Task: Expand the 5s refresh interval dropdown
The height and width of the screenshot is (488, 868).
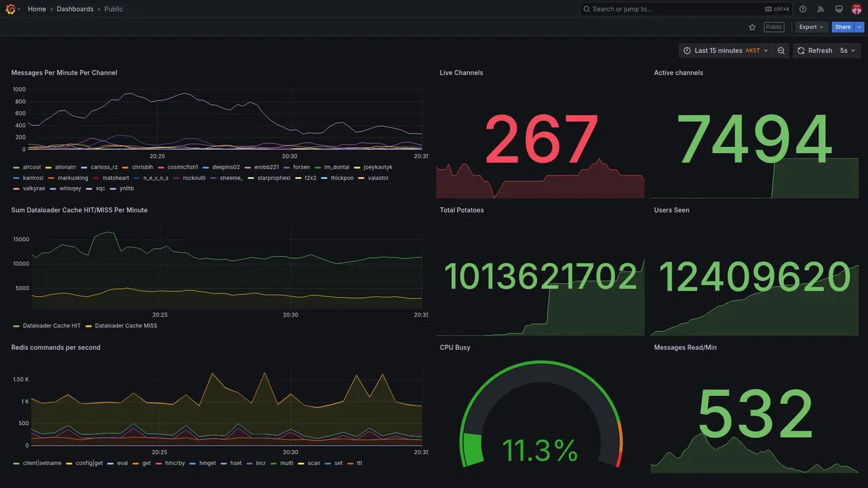Action: (848, 51)
